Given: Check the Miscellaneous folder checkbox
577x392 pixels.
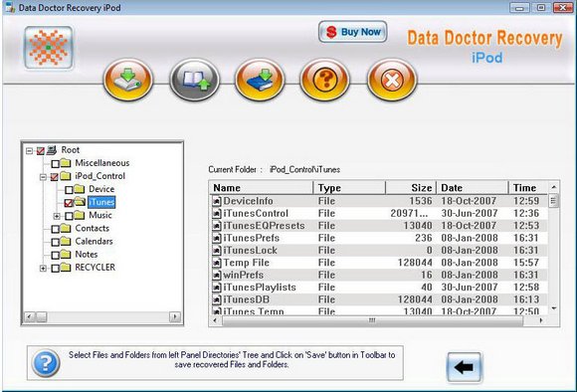Looking at the screenshot, I should 55,163.
